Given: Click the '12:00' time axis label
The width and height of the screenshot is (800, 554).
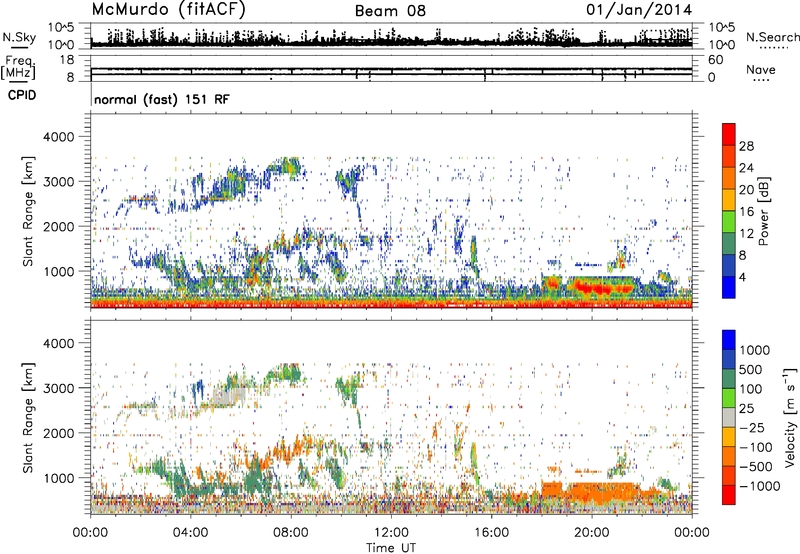Looking at the screenshot, I should click(x=391, y=533).
